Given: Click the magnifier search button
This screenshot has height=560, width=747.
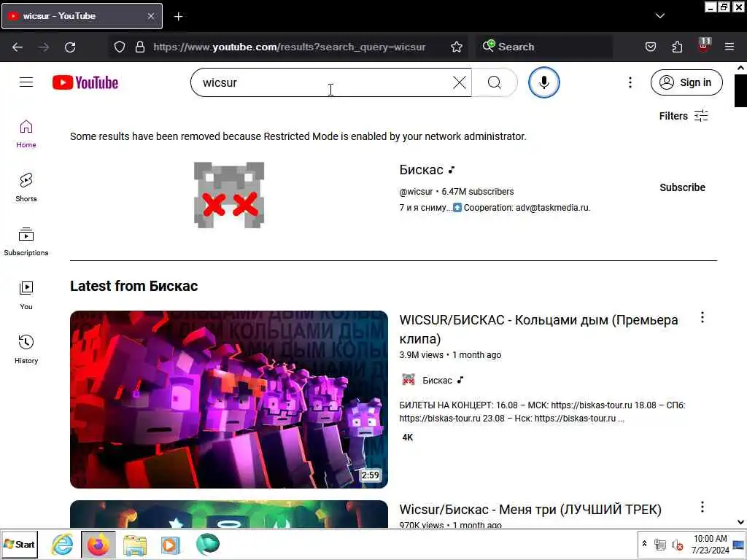Looking at the screenshot, I should pyautogui.click(x=495, y=82).
